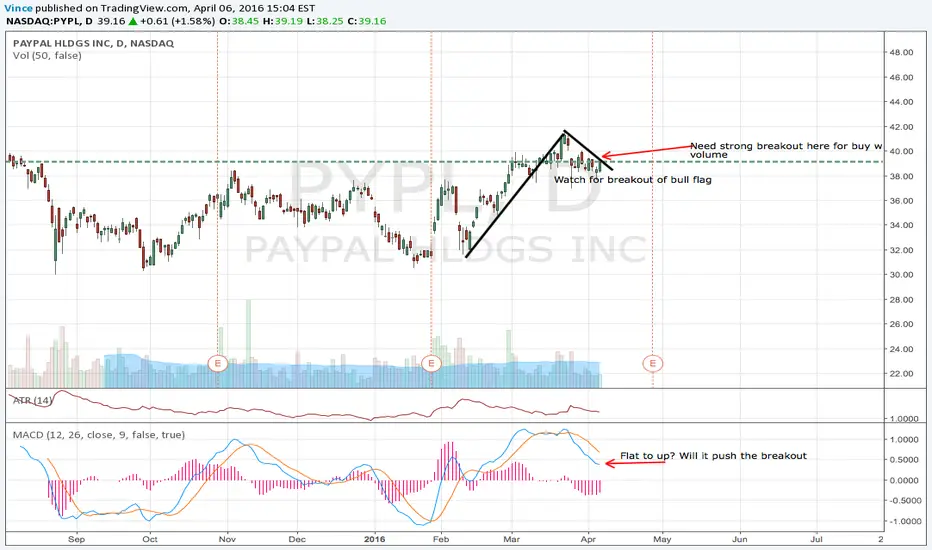The height and width of the screenshot is (550, 932).
Task: Click the 2016 label on time axis
Action: pyautogui.click(x=374, y=539)
